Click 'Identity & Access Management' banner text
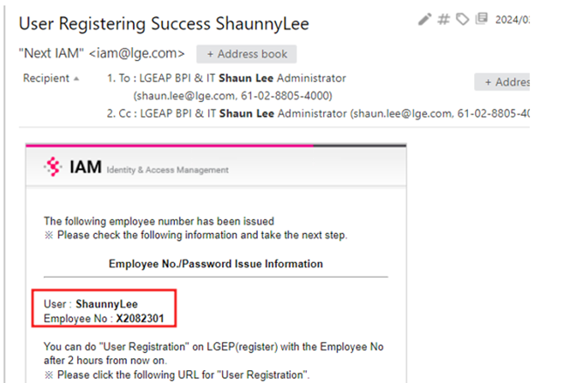This screenshot has height=383, width=588. [168, 171]
